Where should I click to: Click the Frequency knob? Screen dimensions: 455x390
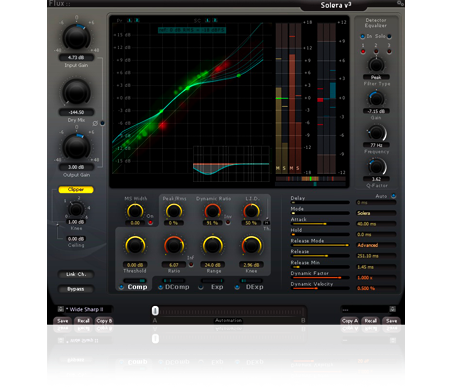click(x=377, y=133)
